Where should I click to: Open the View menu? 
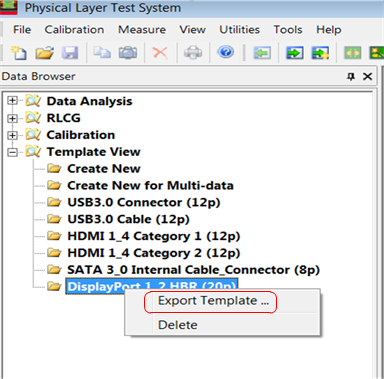192,30
